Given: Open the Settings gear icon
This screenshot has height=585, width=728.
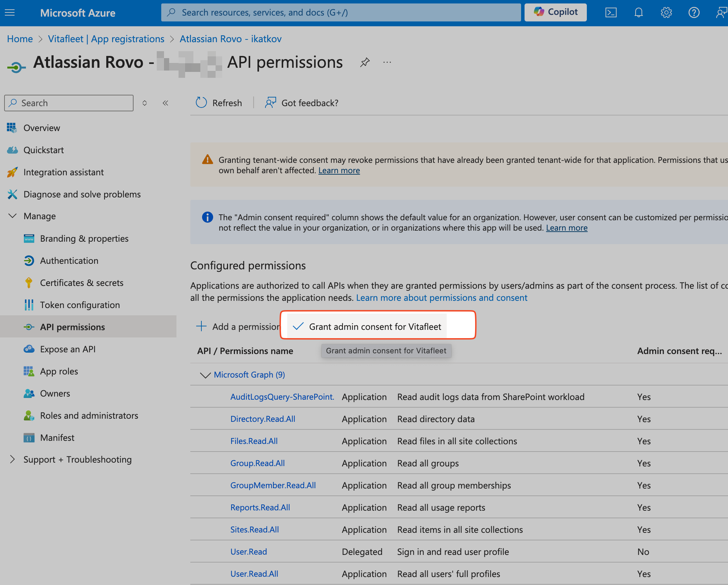Looking at the screenshot, I should click(666, 13).
